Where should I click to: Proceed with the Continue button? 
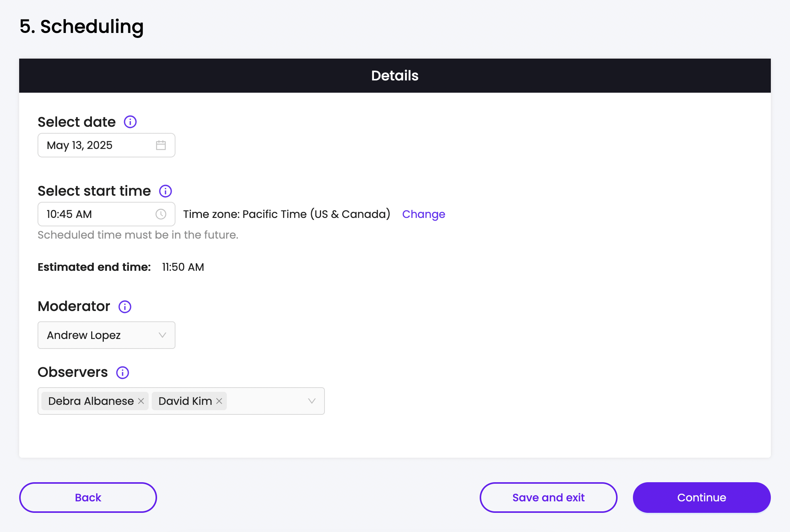[702, 498]
